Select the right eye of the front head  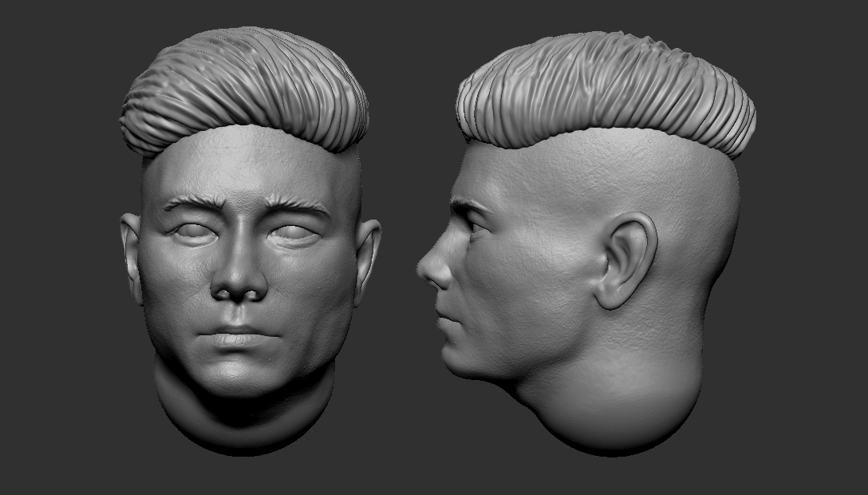[x=287, y=232]
